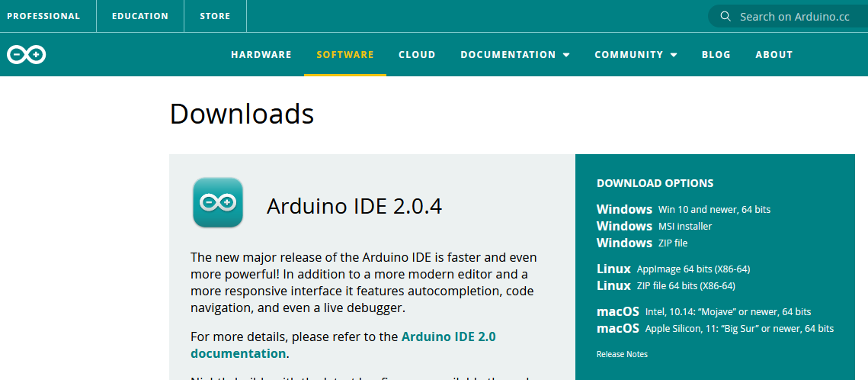Image resolution: width=868 pixels, height=380 pixels.
Task: Open the Hardware menu item
Action: coord(261,55)
